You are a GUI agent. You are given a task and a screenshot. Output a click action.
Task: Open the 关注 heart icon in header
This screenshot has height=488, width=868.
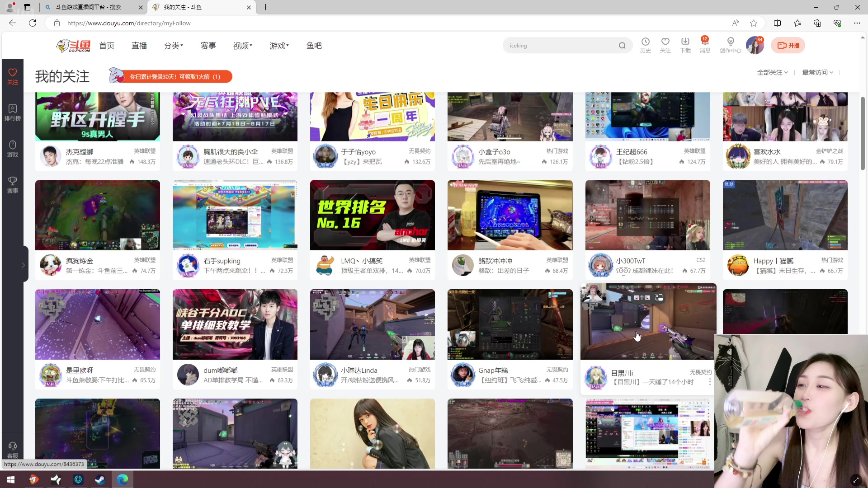665,45
